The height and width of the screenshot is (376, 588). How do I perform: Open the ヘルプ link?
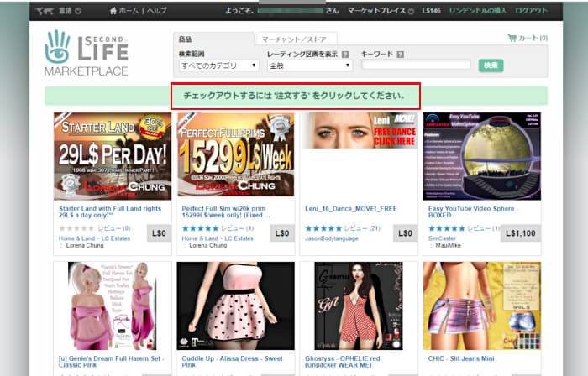157,11
